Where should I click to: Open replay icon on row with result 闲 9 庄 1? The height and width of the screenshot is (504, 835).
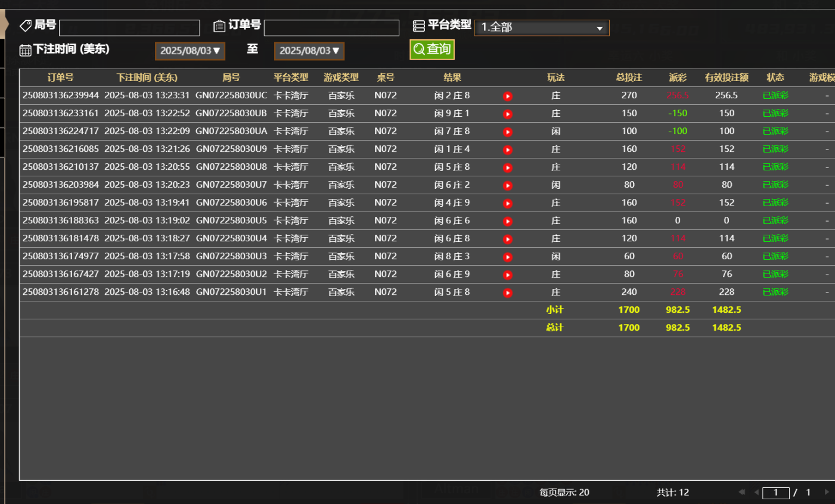click(x=507, y=113)
